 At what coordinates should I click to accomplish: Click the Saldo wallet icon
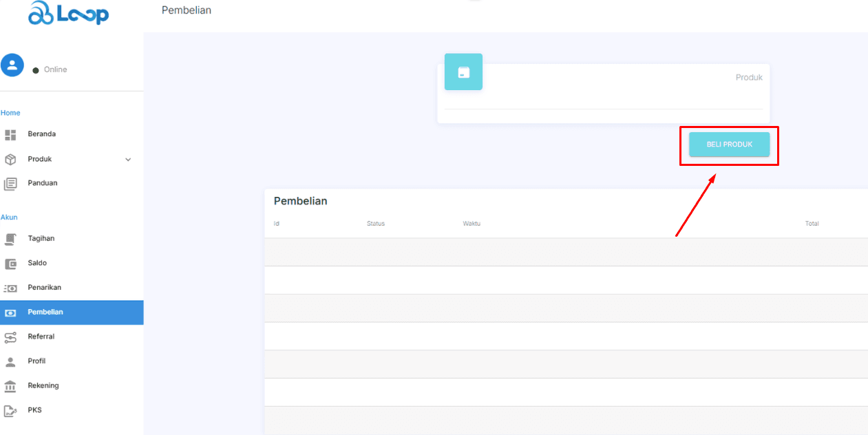[x=10, y=264]
